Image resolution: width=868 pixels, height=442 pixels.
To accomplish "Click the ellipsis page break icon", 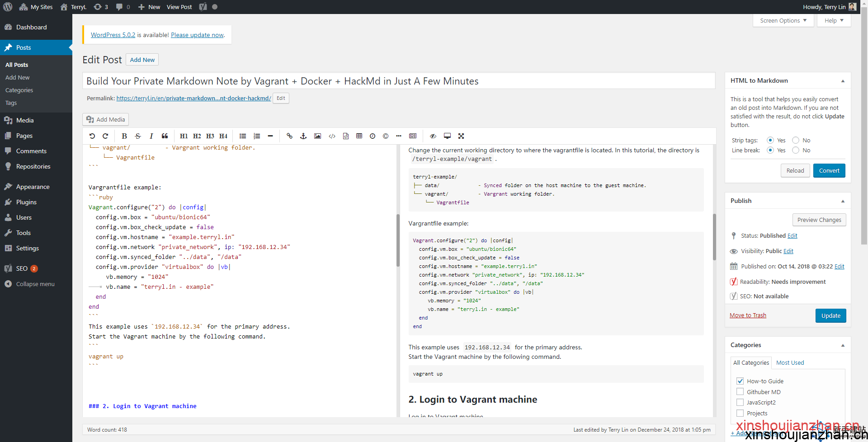I will click(398, 136).
